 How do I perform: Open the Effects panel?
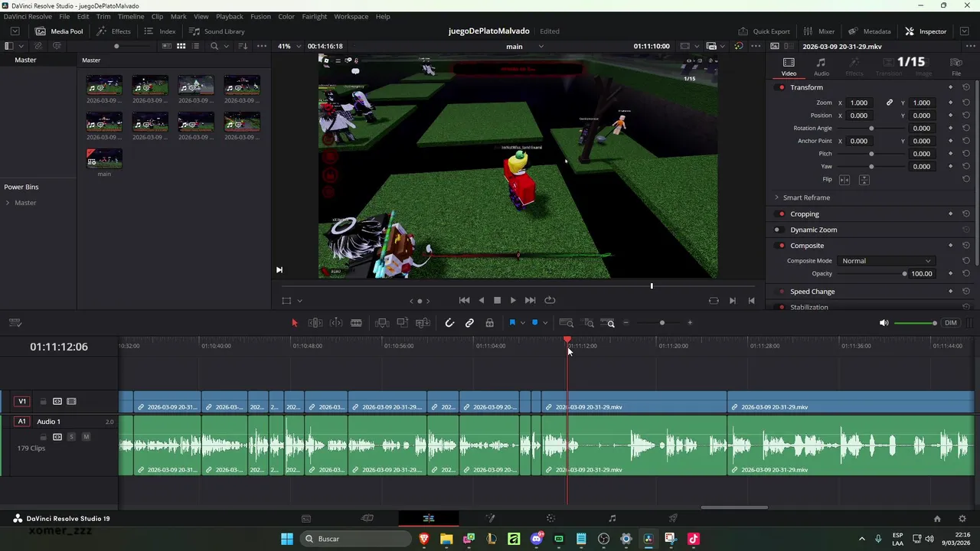pos(113,31)
